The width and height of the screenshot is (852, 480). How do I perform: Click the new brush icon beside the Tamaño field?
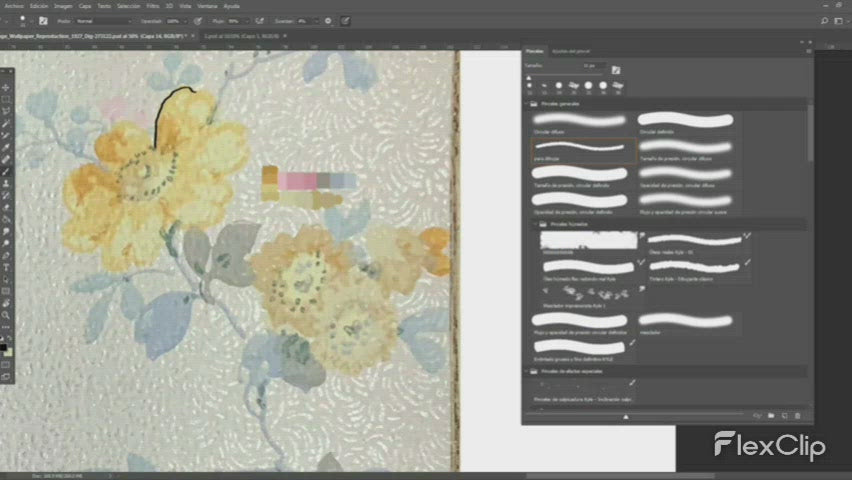pyautogui.click(x=616, y=70)
